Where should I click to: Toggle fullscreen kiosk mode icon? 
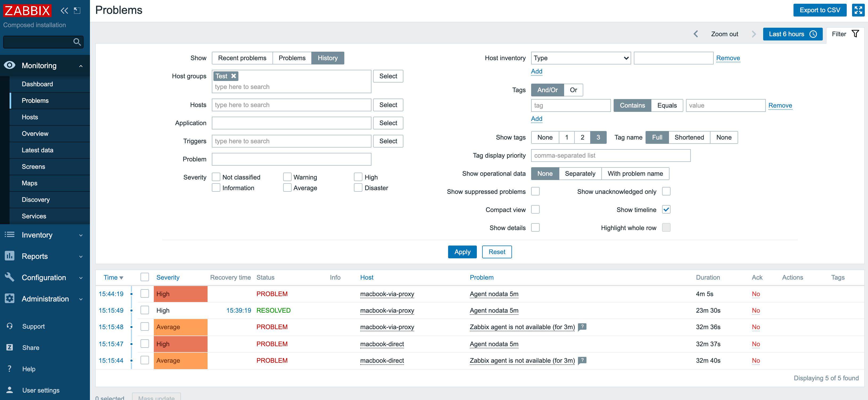[x=858, y=10]
